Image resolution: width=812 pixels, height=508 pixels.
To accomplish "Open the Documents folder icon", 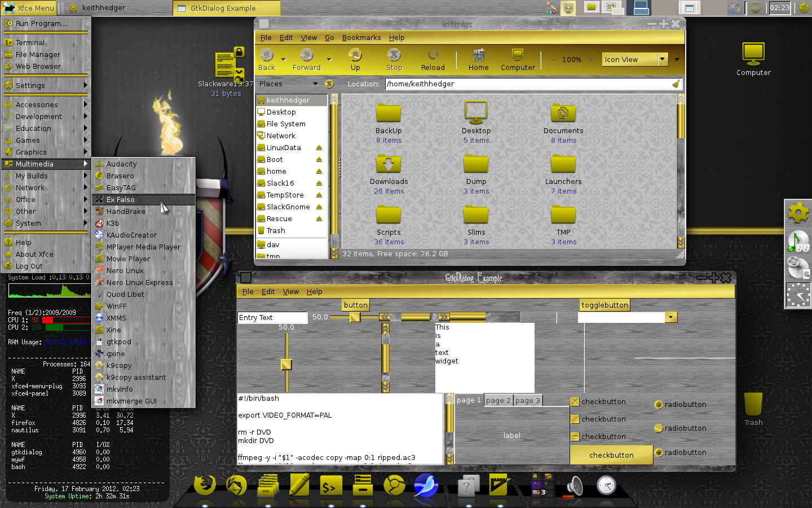I will (x=563, y=113).
